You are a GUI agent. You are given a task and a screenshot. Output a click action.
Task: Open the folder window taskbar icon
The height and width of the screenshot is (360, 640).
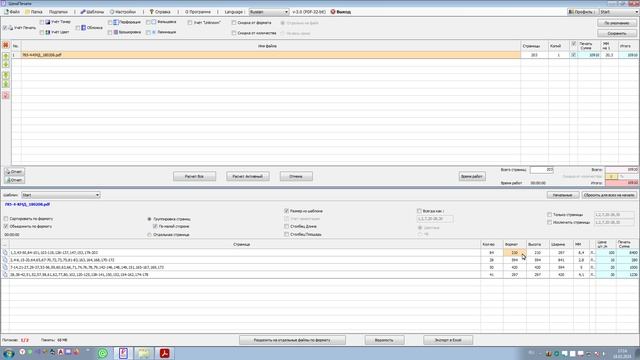click(144, 353)
